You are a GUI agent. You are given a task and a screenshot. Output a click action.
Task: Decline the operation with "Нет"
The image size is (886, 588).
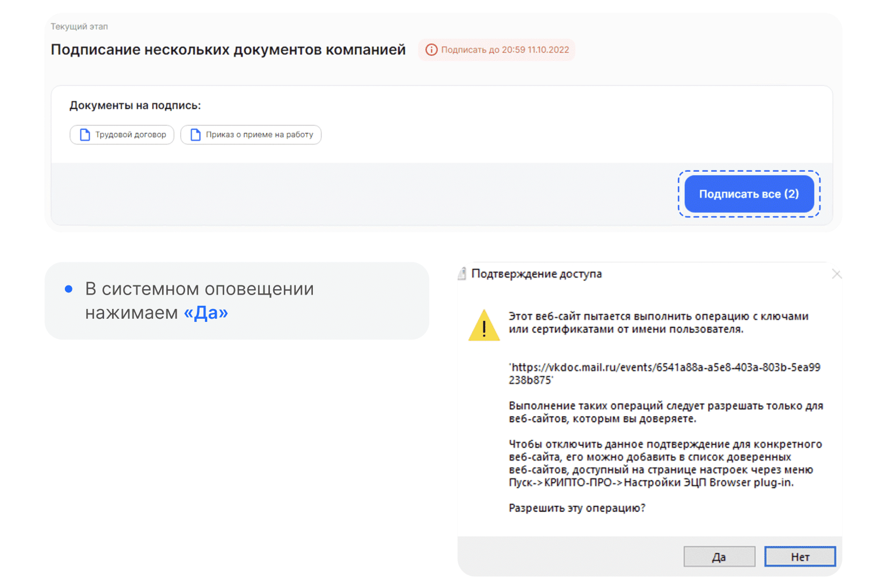pos(800,557)
